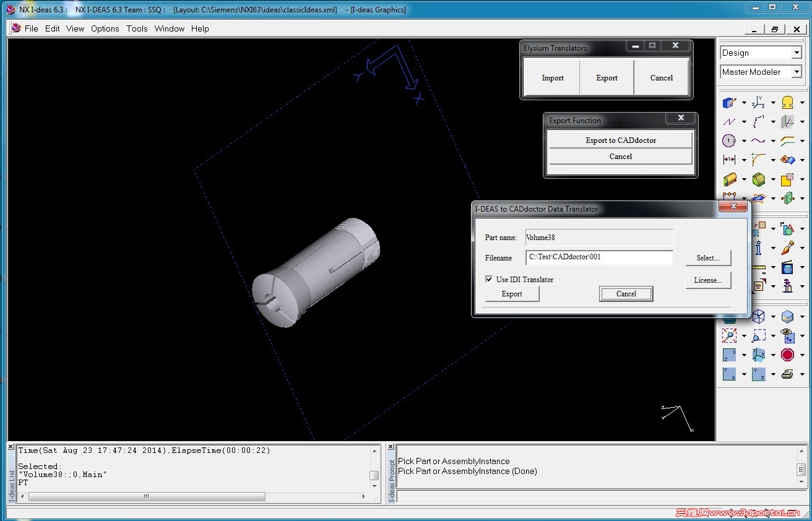Click the horizontal scrollbar in I-deas List
The height and width of the screenshot is (521, 812).
pyautogui.click(x=147, y=496)
